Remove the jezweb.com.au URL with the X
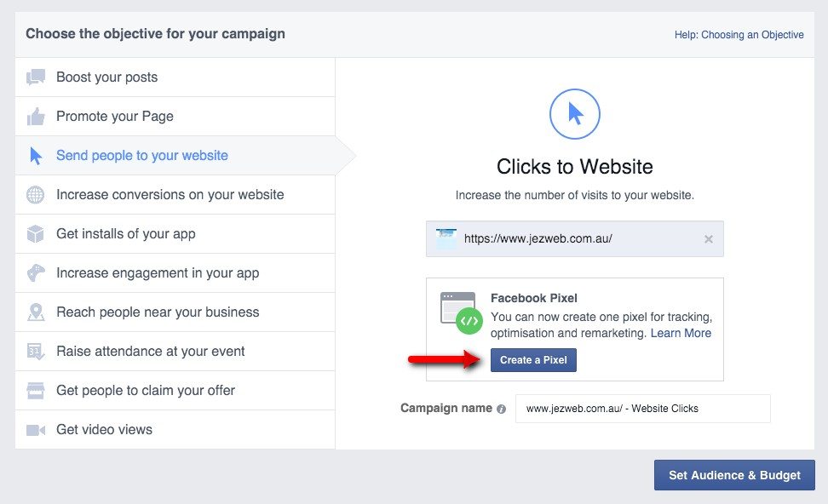 [x=708, y=239]
